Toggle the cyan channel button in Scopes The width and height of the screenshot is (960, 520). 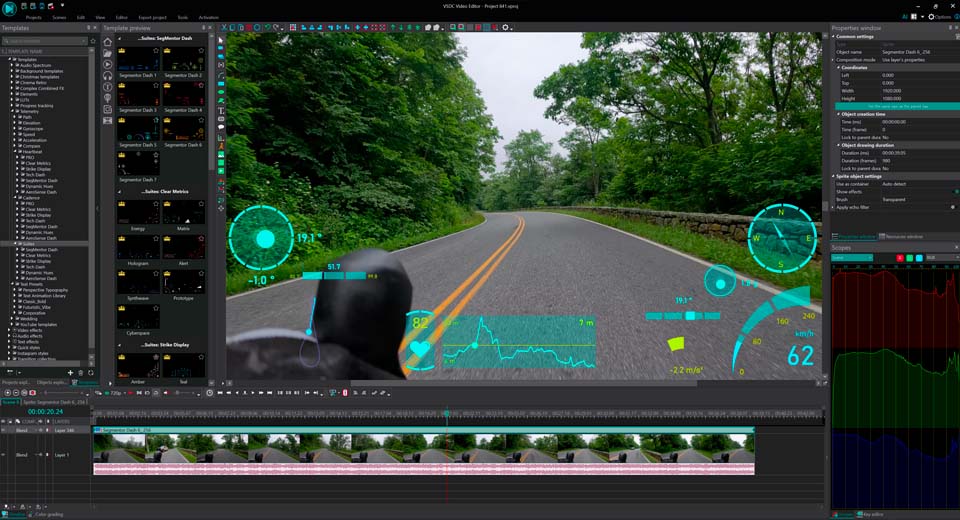919,258
